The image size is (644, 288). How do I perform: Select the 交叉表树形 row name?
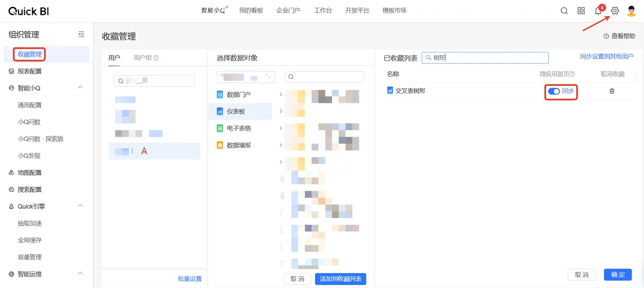click(x=410, y=91)
